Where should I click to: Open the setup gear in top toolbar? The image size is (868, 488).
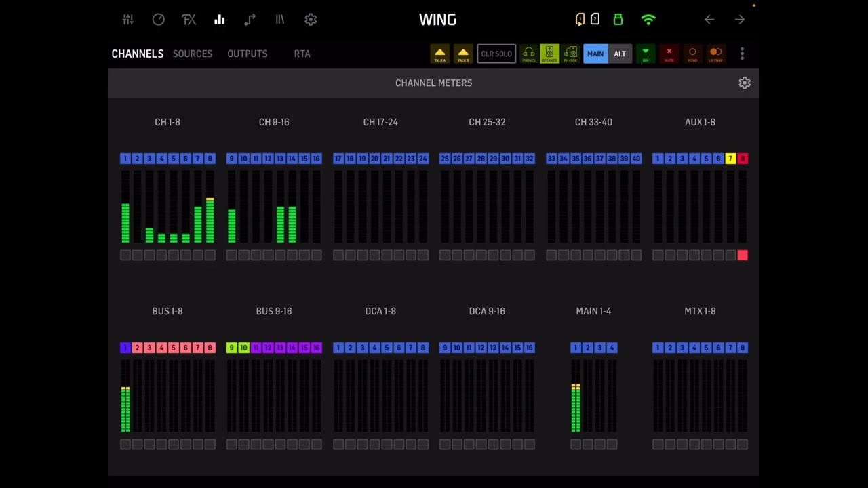coord(311,20)
